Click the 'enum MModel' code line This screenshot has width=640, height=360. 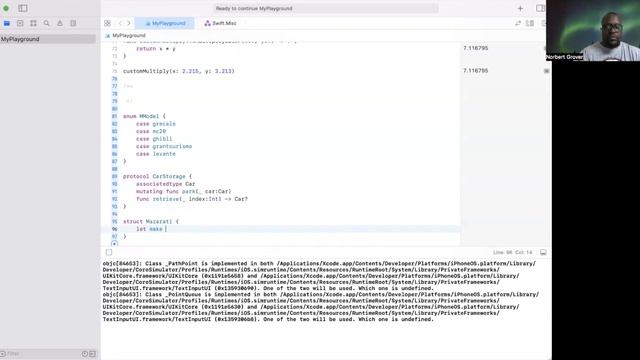144,116
